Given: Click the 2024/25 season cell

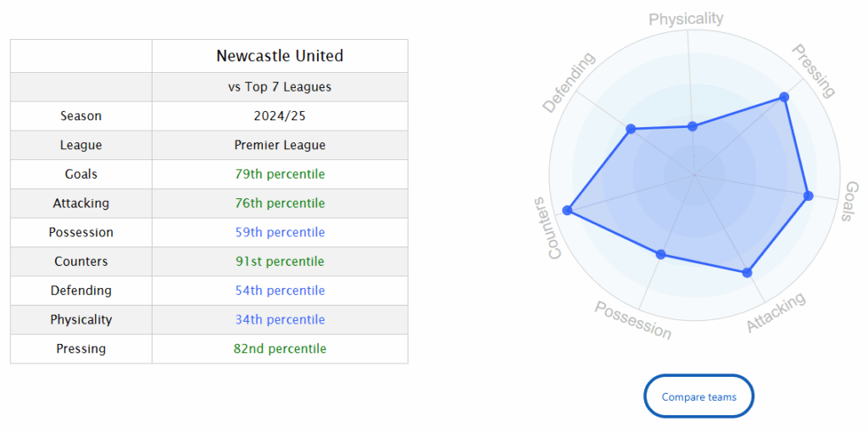Looking at the screenshot, I should click(280, 116).
